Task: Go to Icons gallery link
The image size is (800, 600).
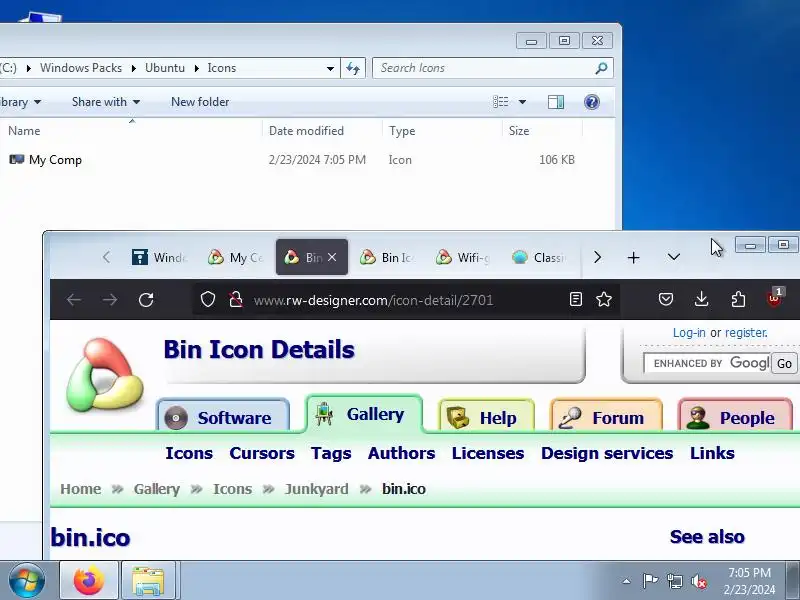Action: point(189,453)
